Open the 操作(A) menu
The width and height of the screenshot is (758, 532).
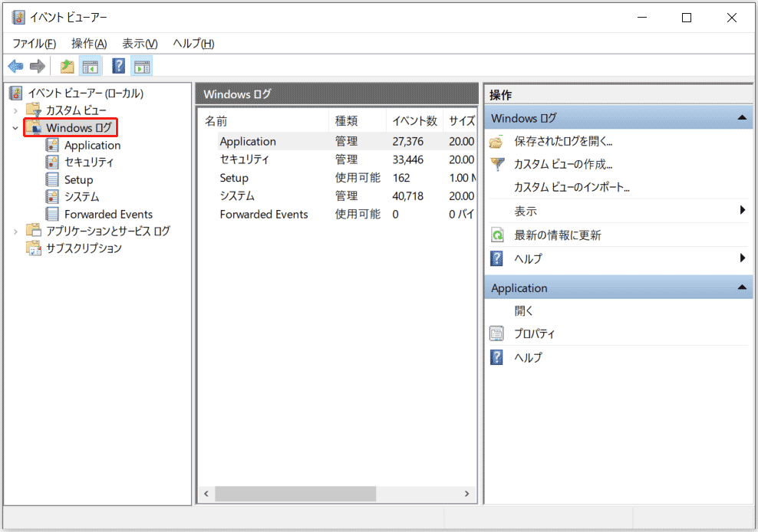point(89,44)
